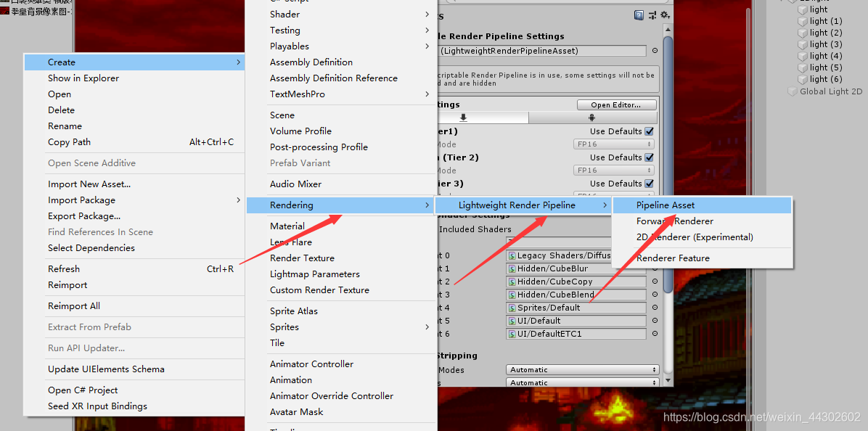
Task: Expand the Playables submenu
Action: click(427, 46)
